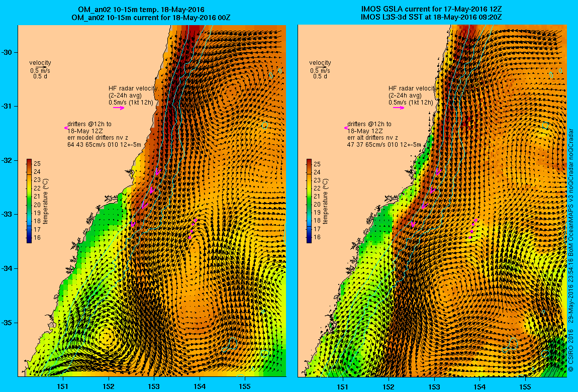Click 'err model drifters nv z' text

[98, 138]
